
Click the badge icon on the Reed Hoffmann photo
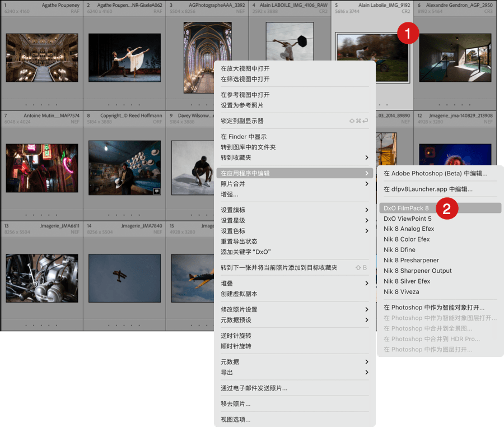156,191
